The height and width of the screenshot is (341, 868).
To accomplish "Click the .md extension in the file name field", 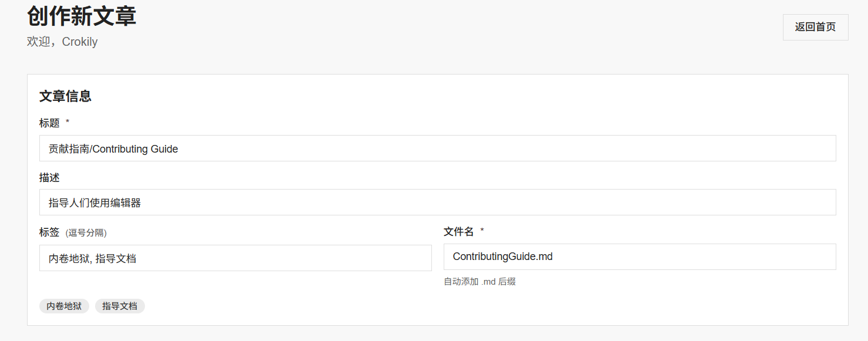I will [545, 257].
